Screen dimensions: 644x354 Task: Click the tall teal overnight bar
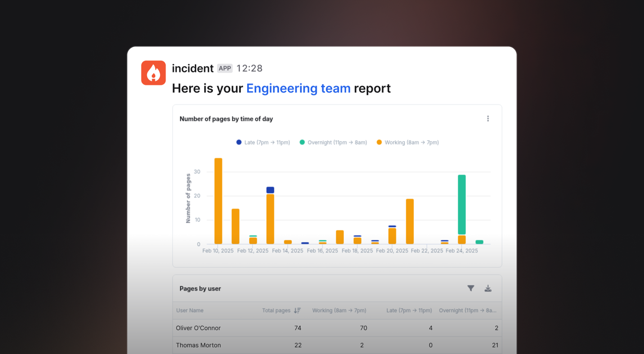(x=461, y=205)
